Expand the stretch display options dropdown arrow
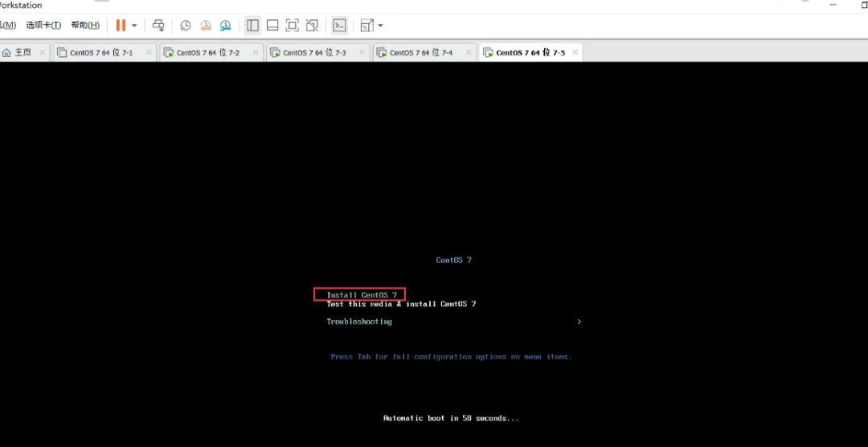This screenshot has height=447, width=868. coord(380,26)
